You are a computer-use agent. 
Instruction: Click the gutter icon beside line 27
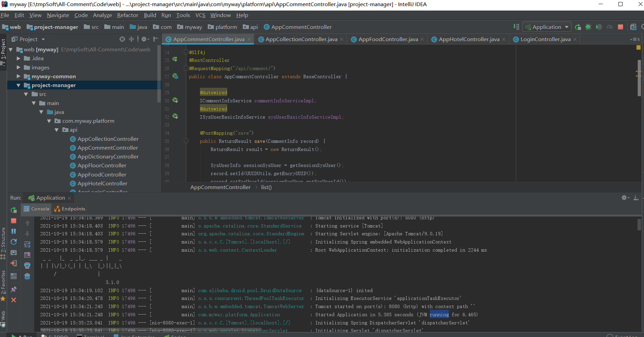[x=175, y=76]
